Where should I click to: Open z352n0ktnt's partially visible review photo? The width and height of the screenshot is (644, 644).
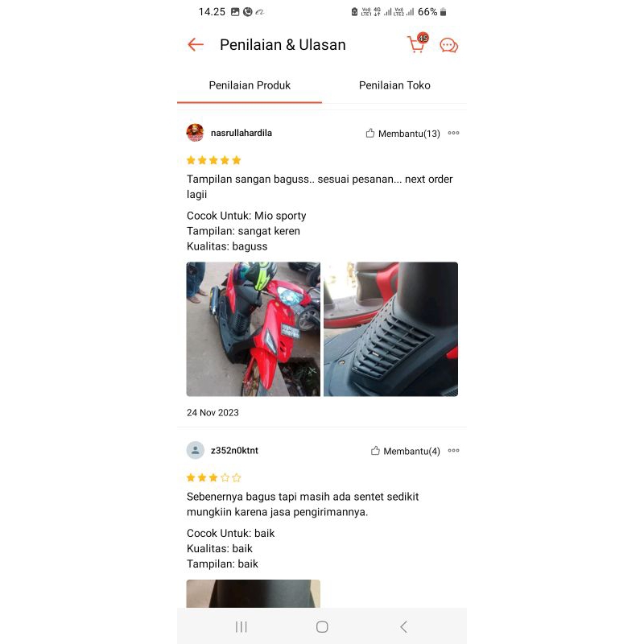[x=254, y=593]
